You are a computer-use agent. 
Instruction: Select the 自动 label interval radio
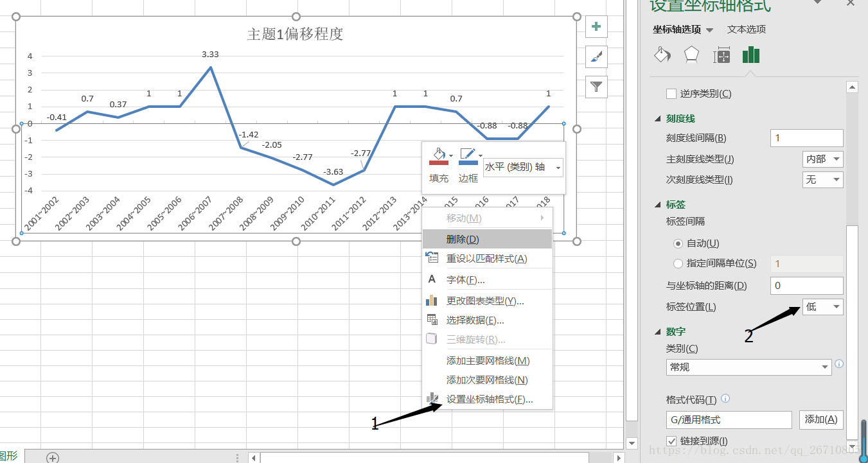pyautogui.click(x=678, y=243)
